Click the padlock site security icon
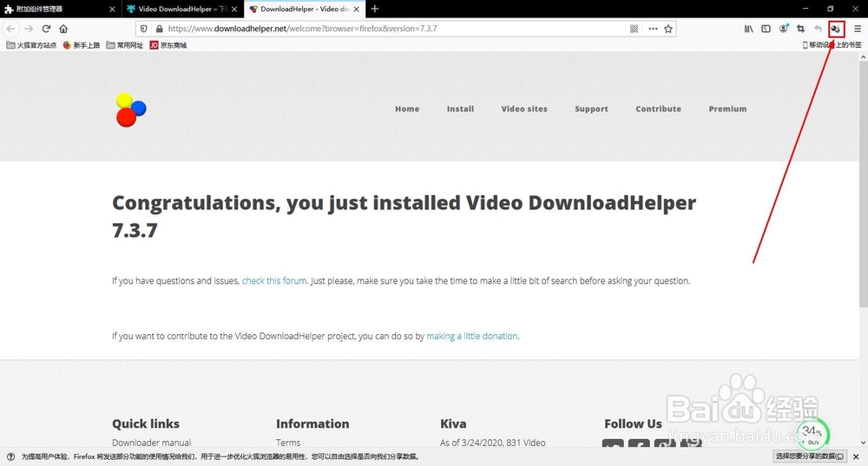The width and height of the screenshot is (868, 466). (160, 29)
